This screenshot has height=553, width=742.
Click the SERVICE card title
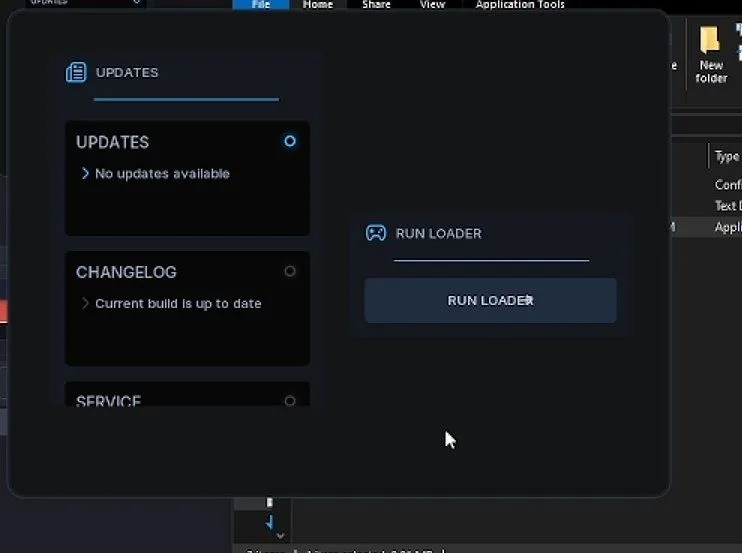[108, 401]
